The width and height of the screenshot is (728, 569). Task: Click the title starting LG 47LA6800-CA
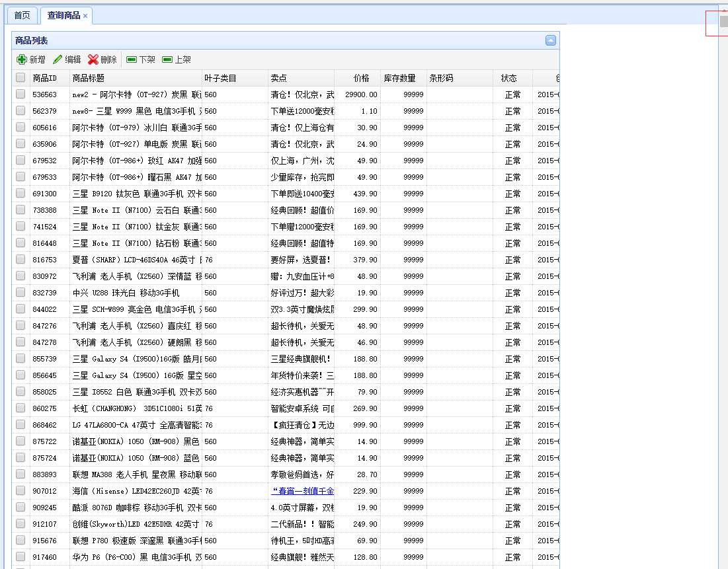(137, 425)
